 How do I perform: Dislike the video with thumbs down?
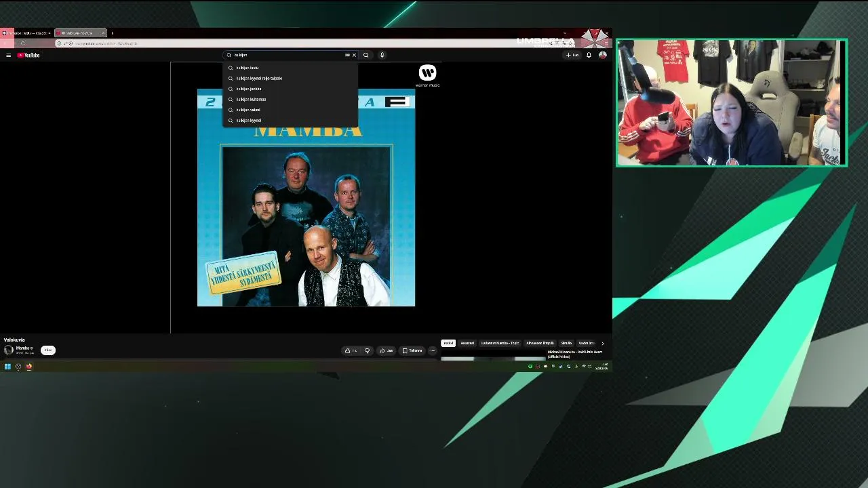point(368,350)
